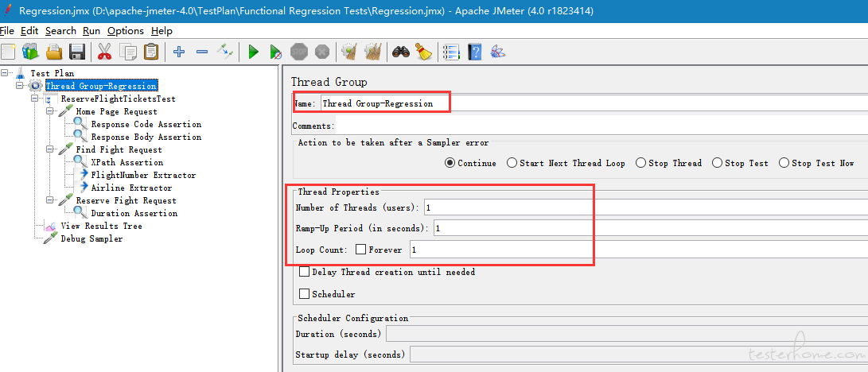Open the Function Helper dialog icon
The width and height of the screenshot is (868, 372).
click(x=452, y=52)
